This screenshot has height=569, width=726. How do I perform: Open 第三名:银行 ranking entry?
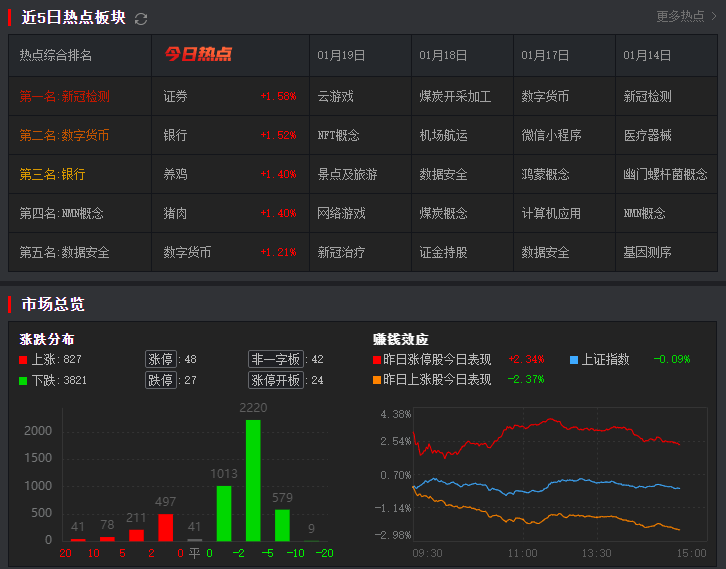[52, 174]
